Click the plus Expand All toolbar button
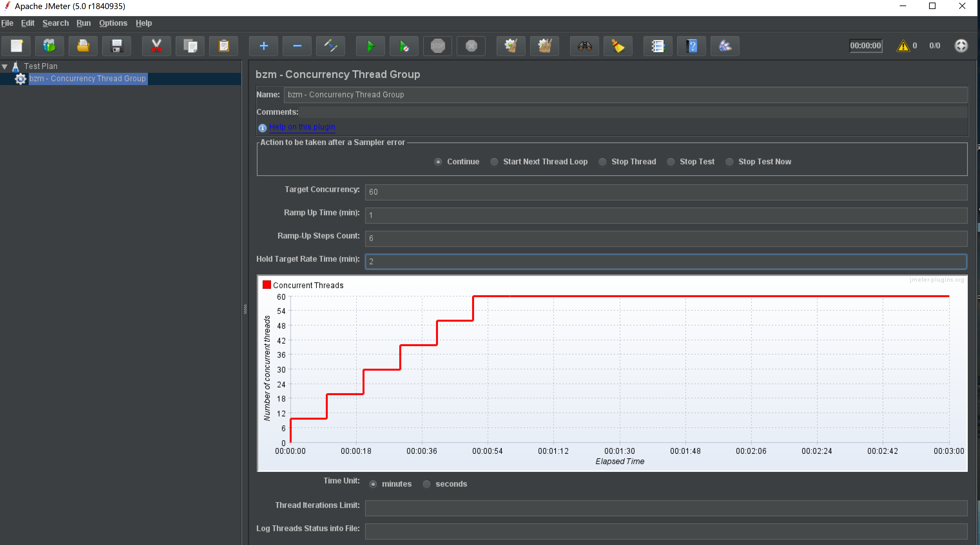 click(263, 46)
